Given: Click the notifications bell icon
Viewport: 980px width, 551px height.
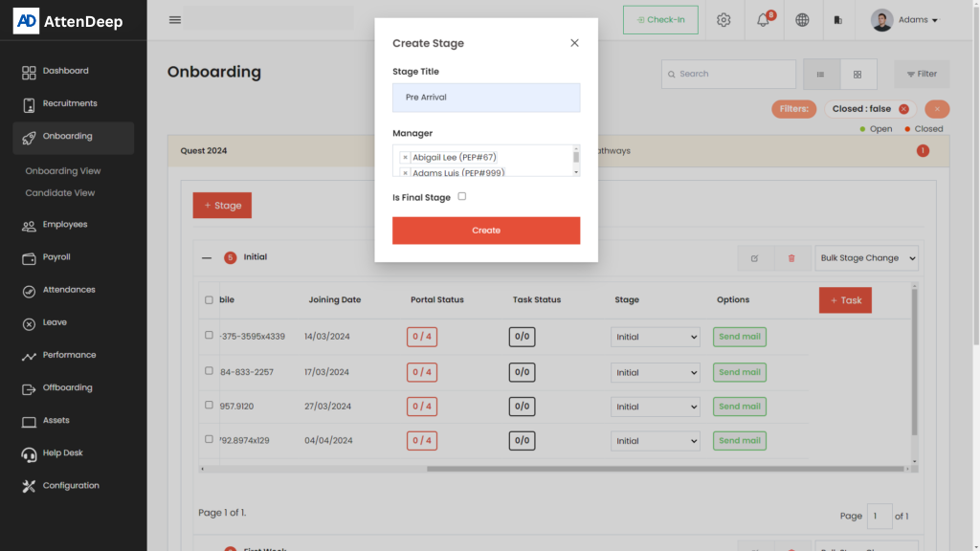Looking at the screenshot, I should (x=764, y=20).
